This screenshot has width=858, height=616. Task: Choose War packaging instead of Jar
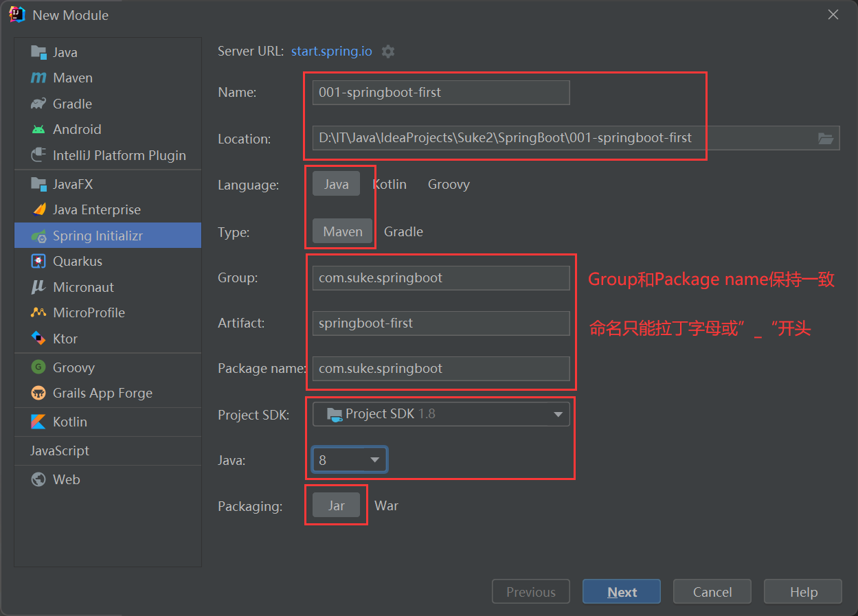coord(387,505)
